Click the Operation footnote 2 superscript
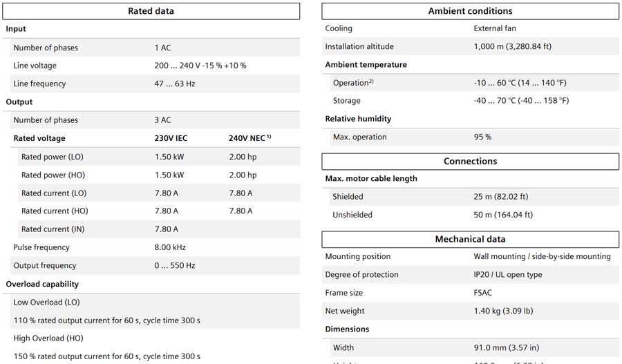Viewport: 622px width, 364px height. coord(371,81)
